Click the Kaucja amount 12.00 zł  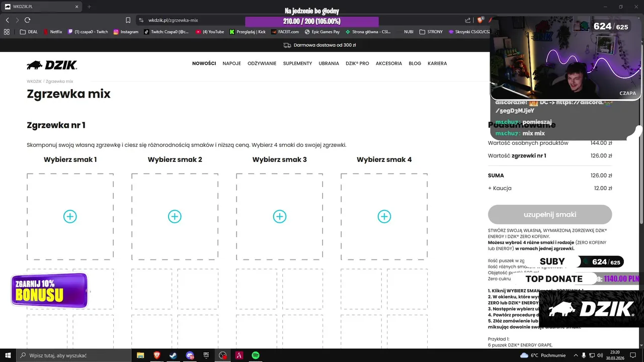(603, 188)
